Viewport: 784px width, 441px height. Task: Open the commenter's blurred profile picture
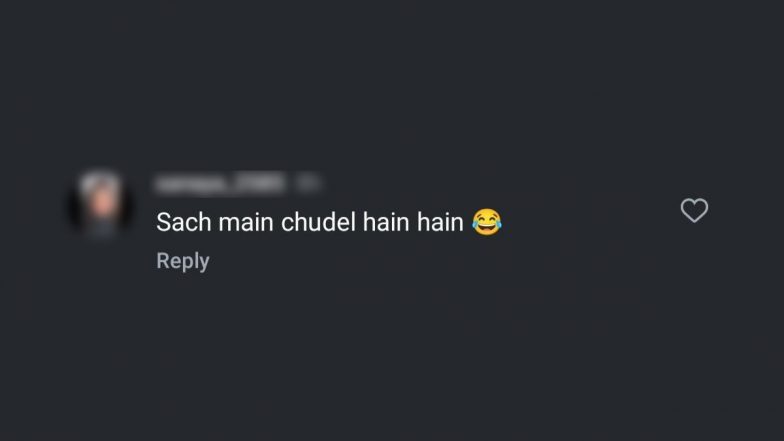tap(101, 205)
